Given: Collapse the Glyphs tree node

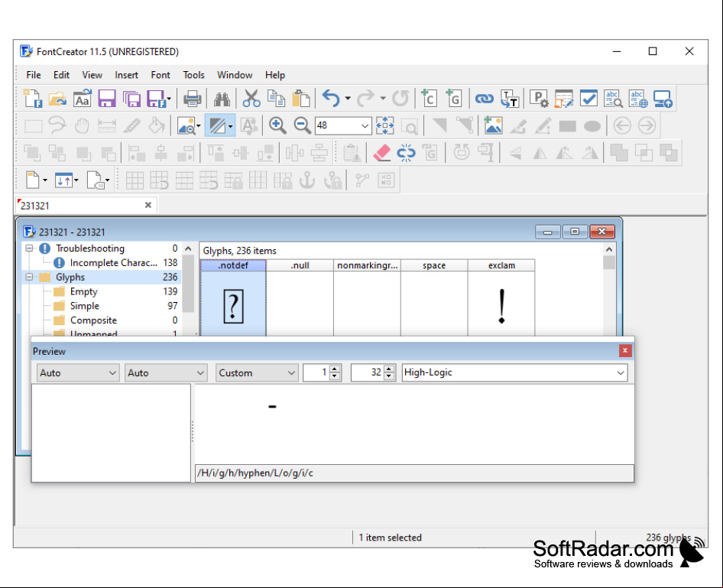Looking at the screenshot, I should click(x=29, y=277).
